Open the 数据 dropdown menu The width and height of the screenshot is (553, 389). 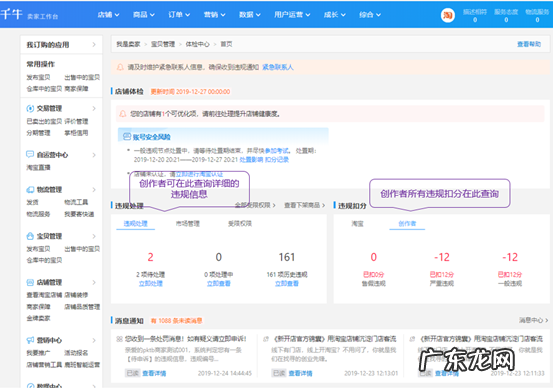(x=250, y=15)
